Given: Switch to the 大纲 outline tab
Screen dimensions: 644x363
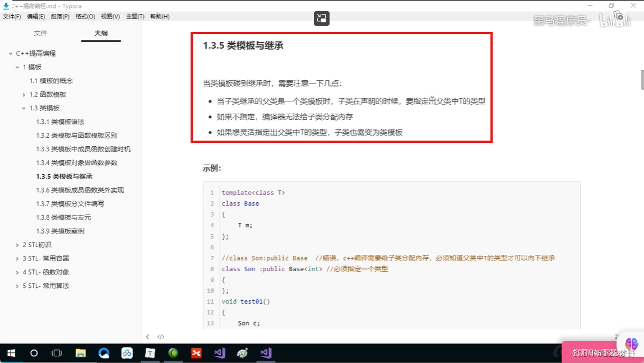Looking at the screenshot, I should [101, 33].
